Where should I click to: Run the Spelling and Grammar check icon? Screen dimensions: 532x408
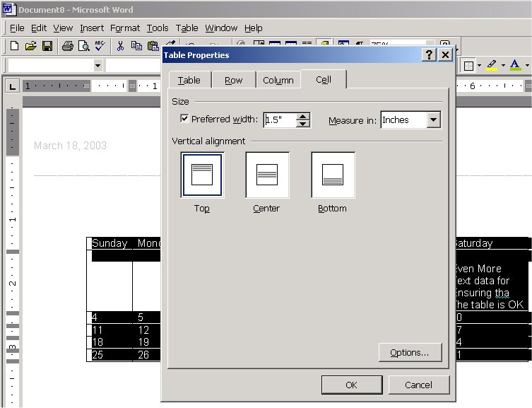(x=100, y=47)
